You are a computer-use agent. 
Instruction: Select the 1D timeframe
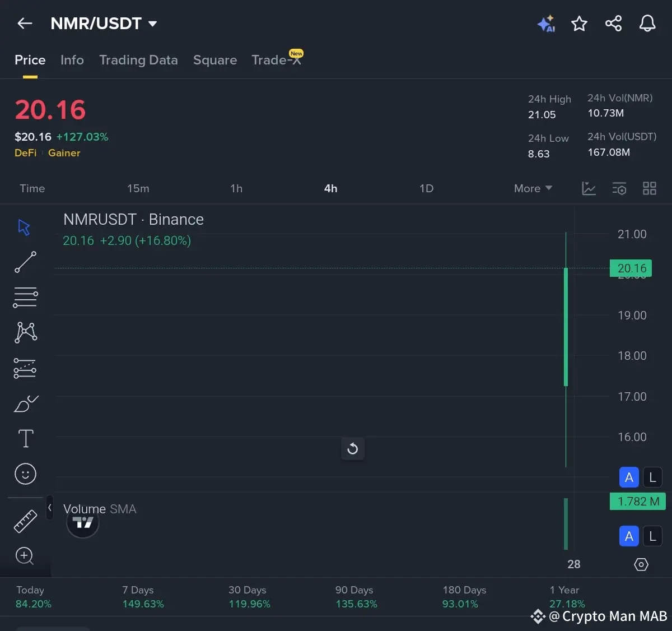point(427,188)
